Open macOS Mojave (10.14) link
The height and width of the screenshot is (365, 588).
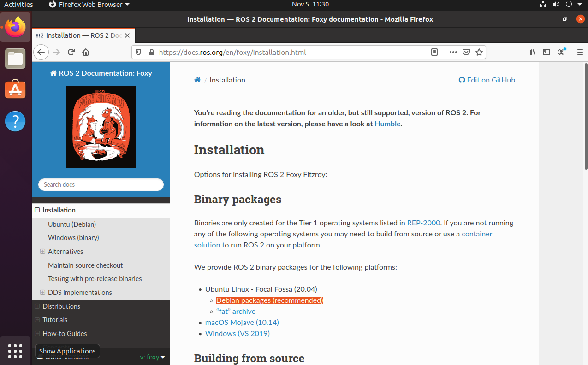click(x=242, y=322)
